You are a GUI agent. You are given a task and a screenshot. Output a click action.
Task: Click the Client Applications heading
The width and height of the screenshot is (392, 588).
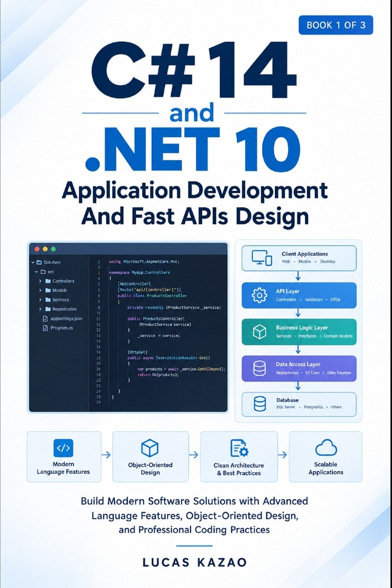click(304, 254)
